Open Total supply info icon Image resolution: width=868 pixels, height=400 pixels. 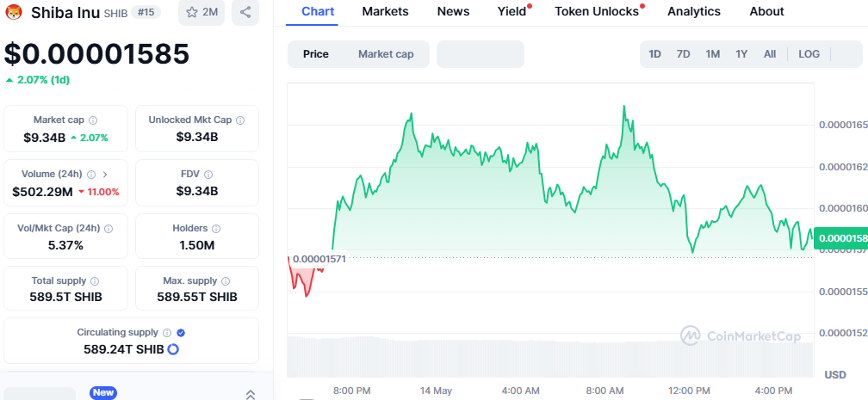pyautogui.click(x=95, y=281)
